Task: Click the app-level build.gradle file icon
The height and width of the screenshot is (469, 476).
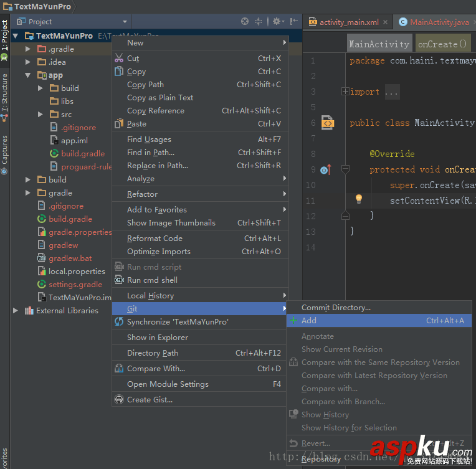Action: 54,153
